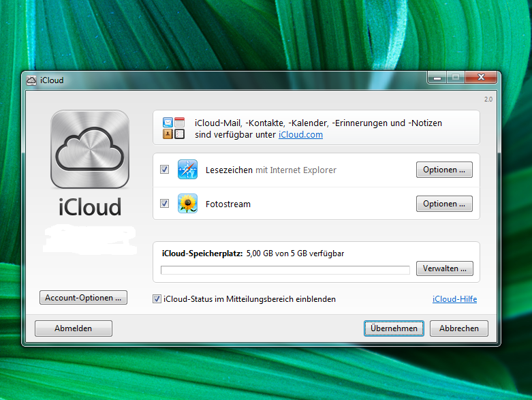Open Optionen for Lesezeichen
Viewport: 532px width, 400px height.
click(x=443, y=170)
